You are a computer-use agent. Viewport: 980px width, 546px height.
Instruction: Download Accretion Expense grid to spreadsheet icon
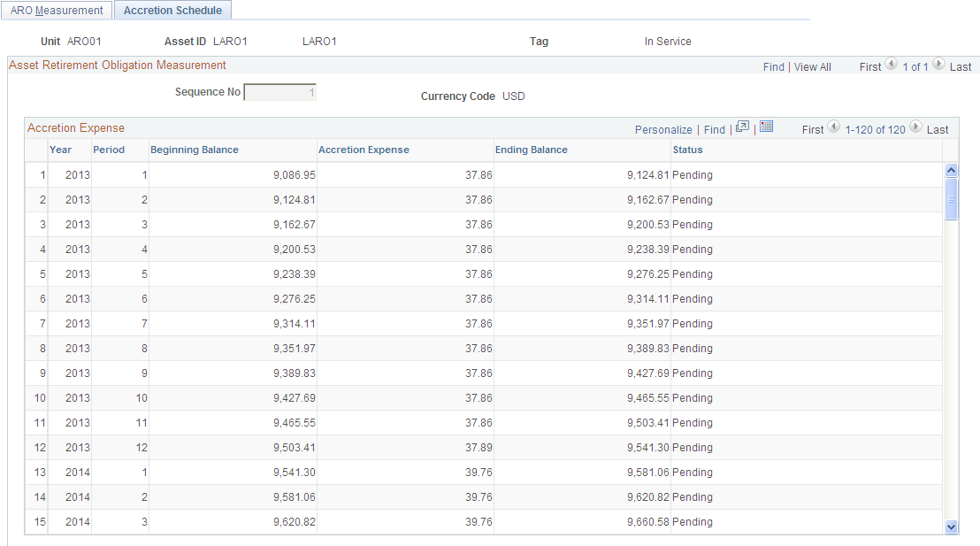[x=766, y=127]
